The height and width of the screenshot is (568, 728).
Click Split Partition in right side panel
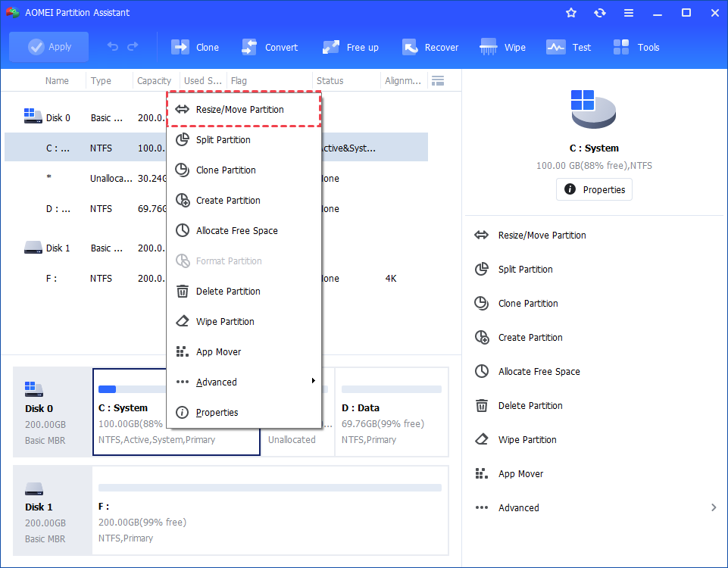click(x=525, y=270)
